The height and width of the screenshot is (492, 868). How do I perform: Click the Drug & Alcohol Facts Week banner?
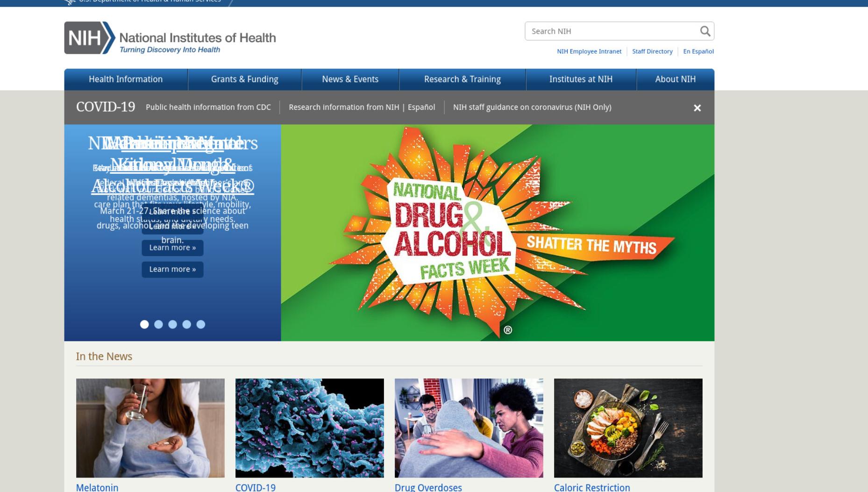(x=498, y=233)
